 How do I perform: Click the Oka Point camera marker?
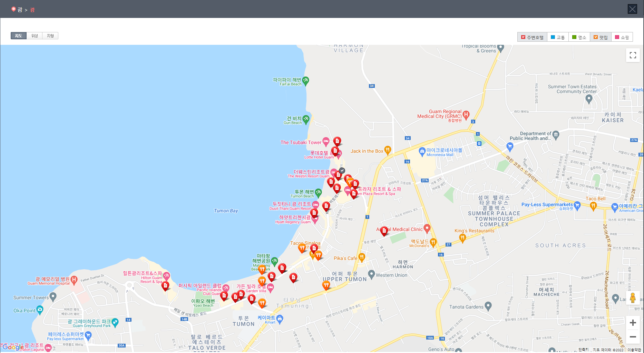[x=40, y=310]
